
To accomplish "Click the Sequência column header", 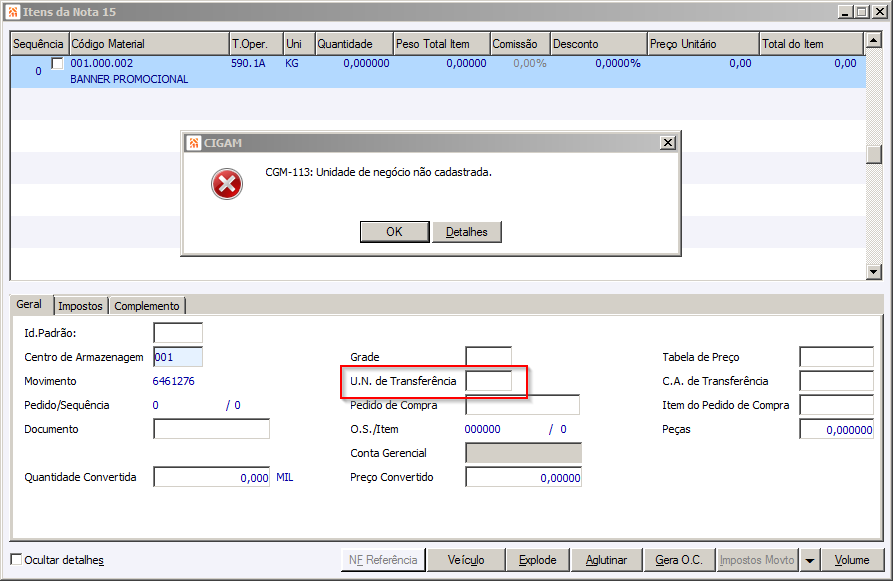I will coord(38,44).
